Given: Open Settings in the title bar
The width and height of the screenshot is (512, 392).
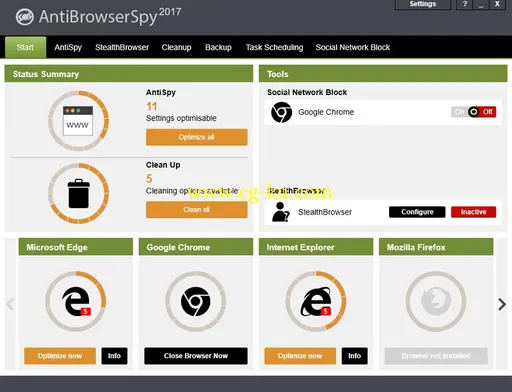Looking at the screenshot, I should tap(423, 4).
